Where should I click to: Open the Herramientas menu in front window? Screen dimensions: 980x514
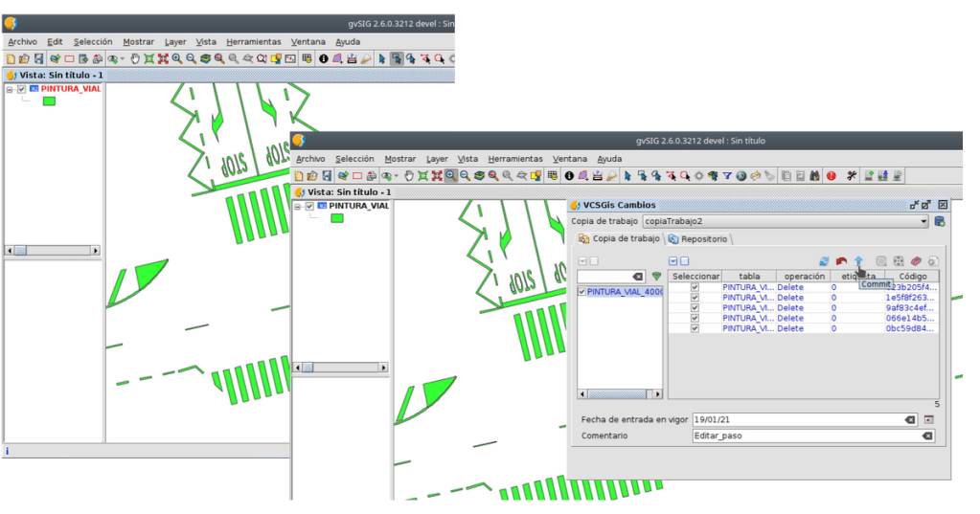(x=514, y=159)
